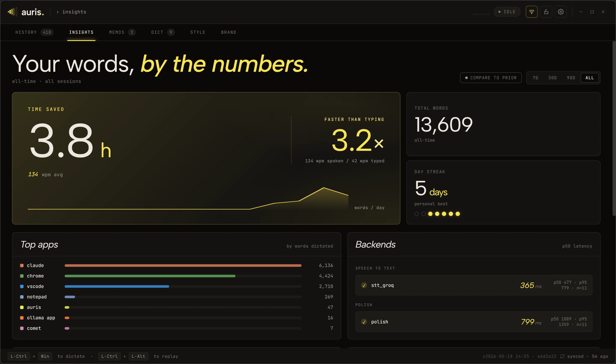This screenshot has height=364, width=616.
Task: Click the ollama app label
Action: pos(41,318)
